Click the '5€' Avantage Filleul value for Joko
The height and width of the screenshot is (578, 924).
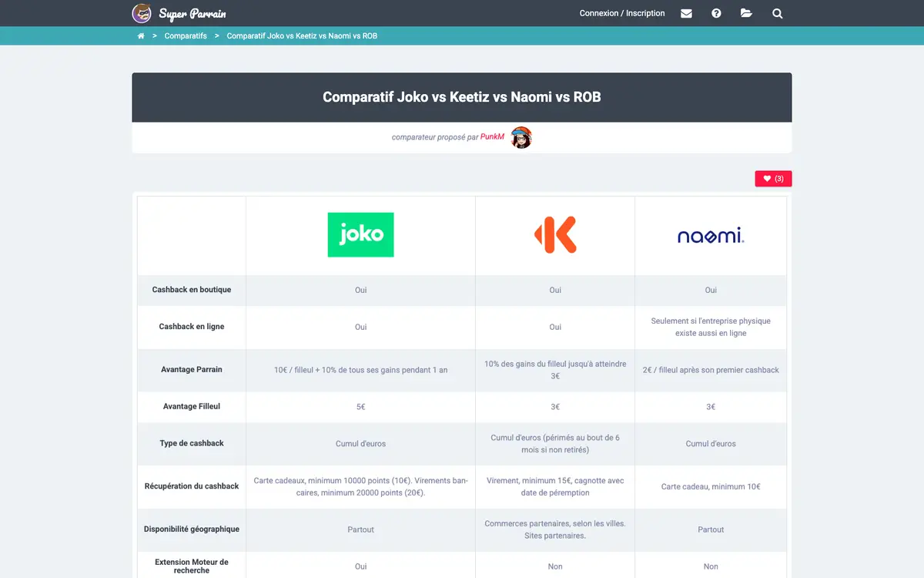pos(360,407)
